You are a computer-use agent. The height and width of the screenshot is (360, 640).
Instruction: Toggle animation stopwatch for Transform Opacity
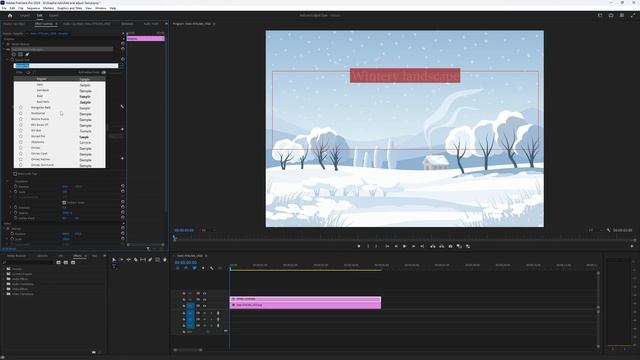click(16, 213)
